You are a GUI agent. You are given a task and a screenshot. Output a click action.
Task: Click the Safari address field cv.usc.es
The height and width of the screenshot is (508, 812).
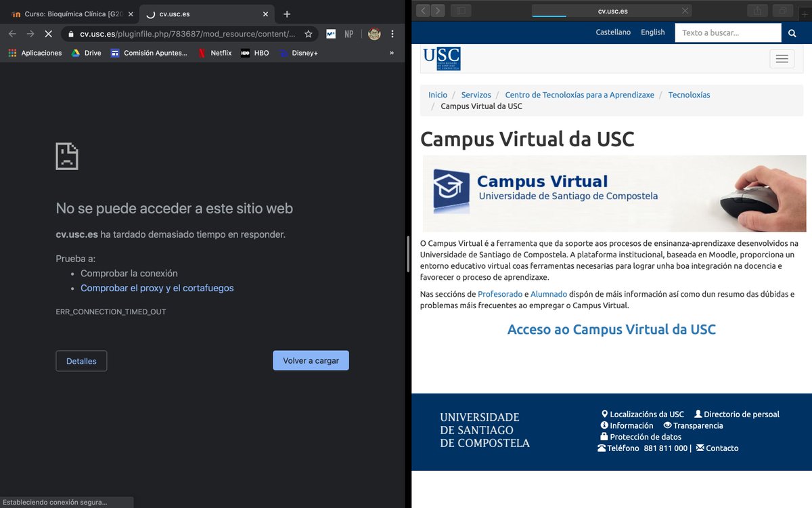(x=612, y=11)
